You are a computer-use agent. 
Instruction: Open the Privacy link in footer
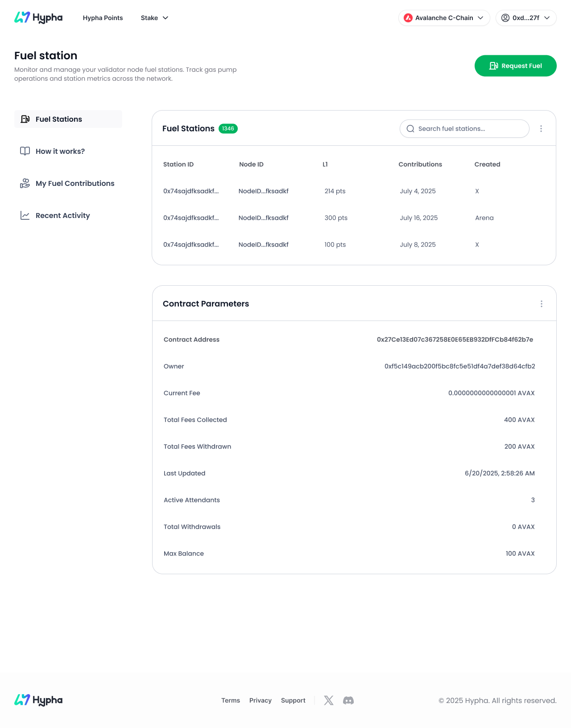pyautogui.click(x=261, y=700)
